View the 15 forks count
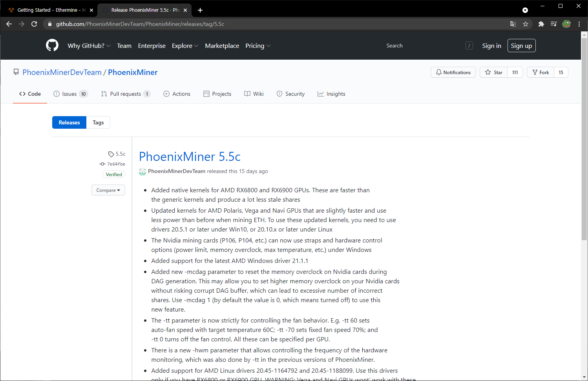This screenshot has width=588, height=381. pyautogui.click(x=561, y=72)
